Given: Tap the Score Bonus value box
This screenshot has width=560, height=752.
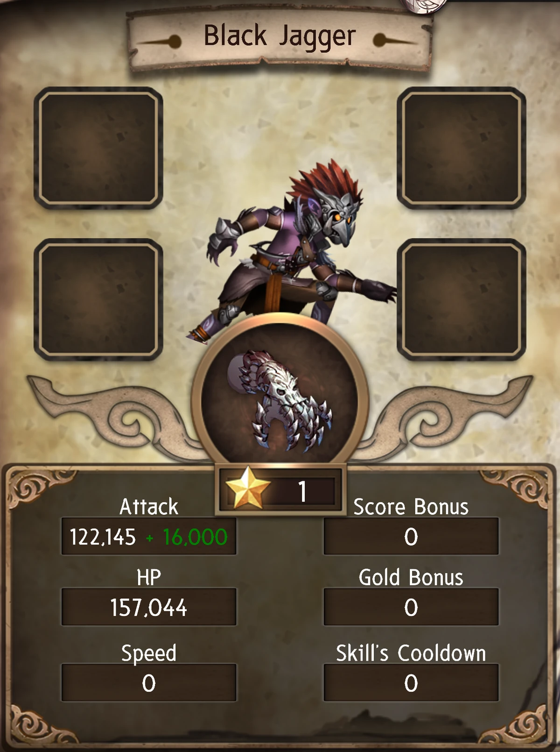Looking at the screenshot, I should [411, 536].
